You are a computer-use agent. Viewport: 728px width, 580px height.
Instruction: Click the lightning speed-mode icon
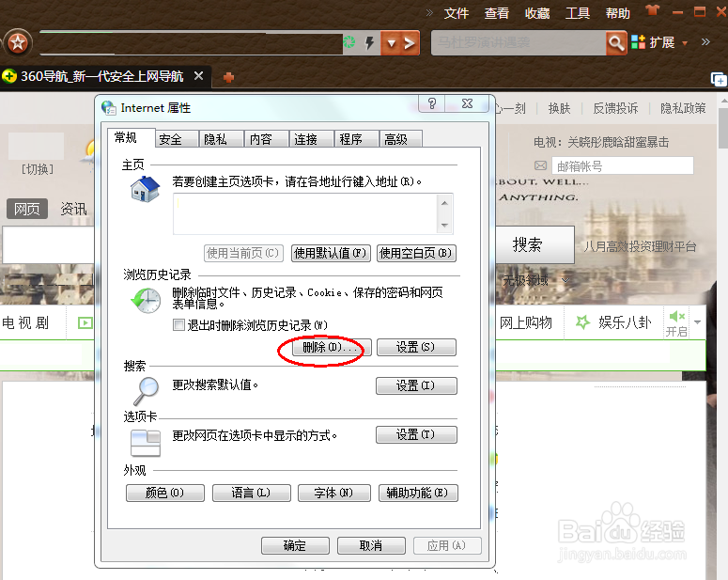coord(369,42)
